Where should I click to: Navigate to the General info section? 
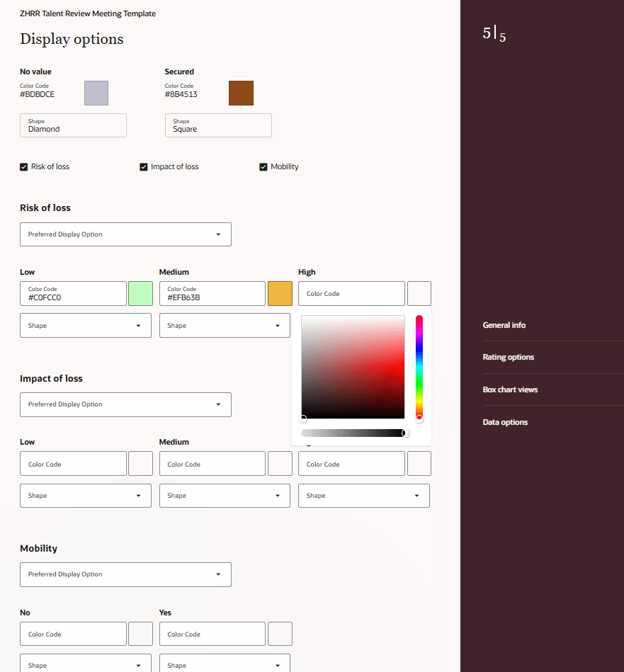(504, 324)
